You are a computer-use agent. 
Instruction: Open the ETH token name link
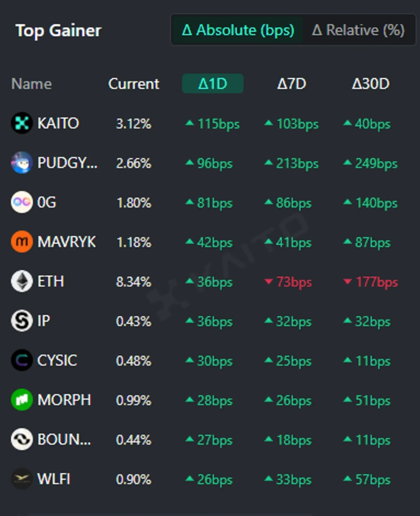click(x=50, y=281)
